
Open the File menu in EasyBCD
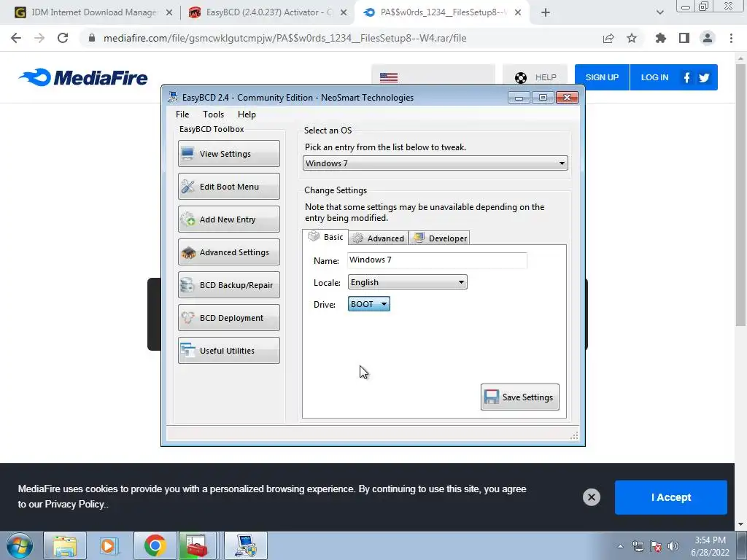(x=182, y=114)
